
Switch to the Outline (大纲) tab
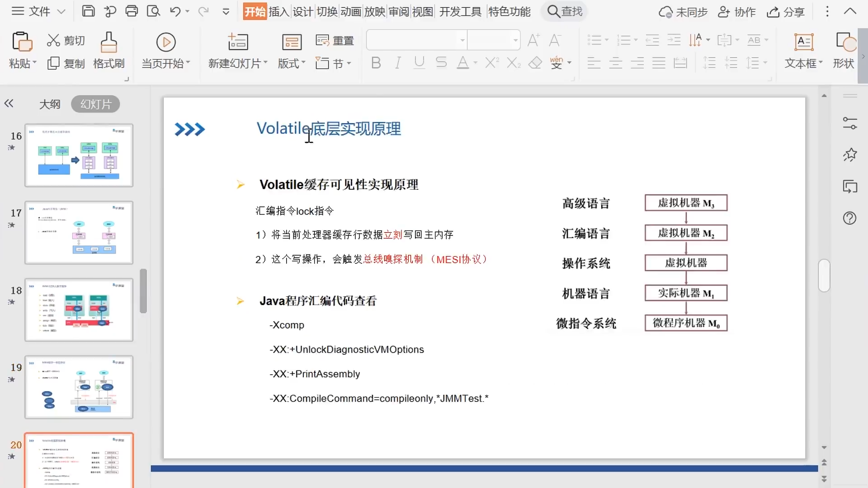(50, 104)
